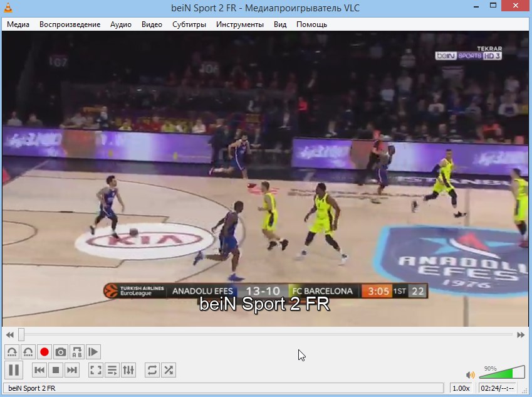Screen dimensions: 532x397
Task: Open the Воспроизведение menu
Action: click(x=70, y=24)
